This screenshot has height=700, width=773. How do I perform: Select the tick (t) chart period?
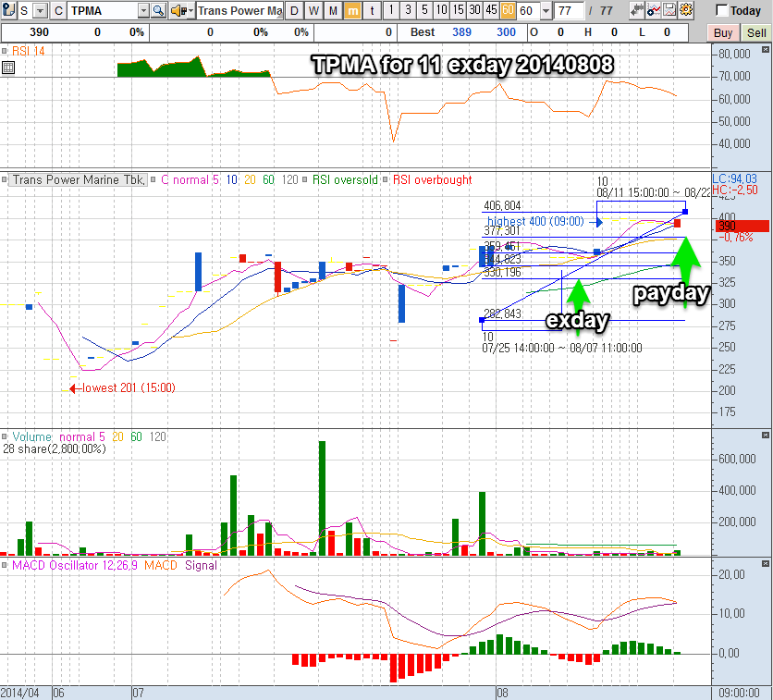pyautogui.click(x=372, y=10)
